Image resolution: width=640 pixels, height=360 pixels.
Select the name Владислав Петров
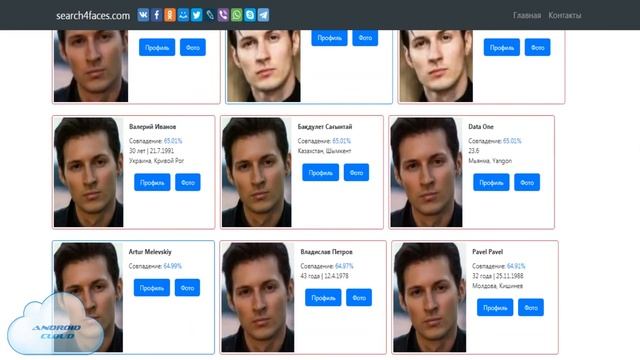coord(326,252)
